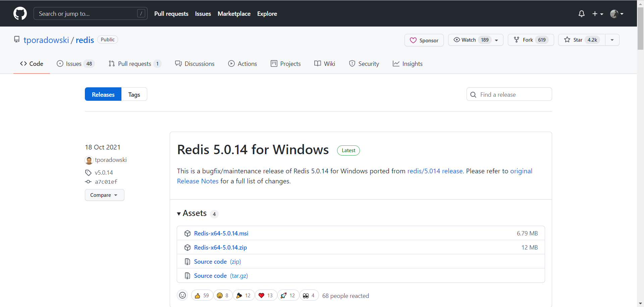
Task: Toggle the hooray party reaction
Action: click(244, 296)
